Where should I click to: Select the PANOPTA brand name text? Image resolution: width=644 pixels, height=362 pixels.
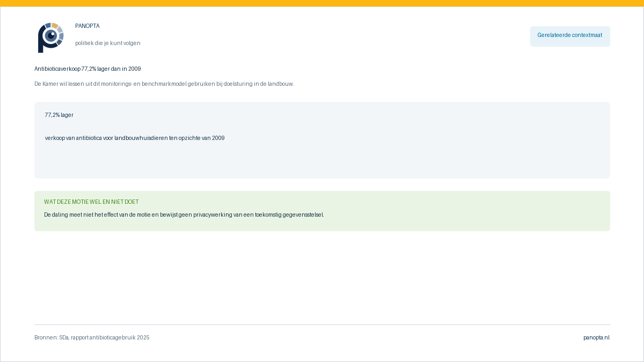coord(87,26)
